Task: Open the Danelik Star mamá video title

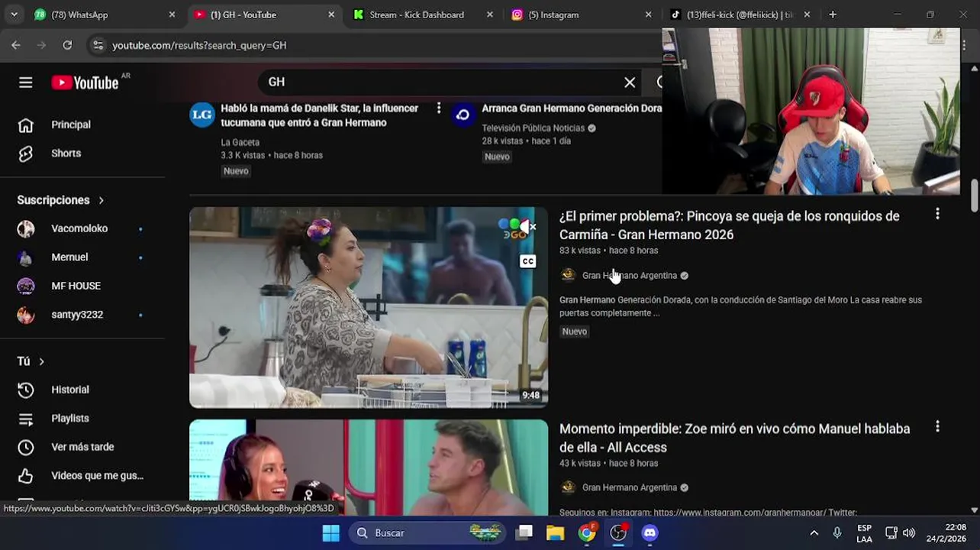Action: 319,115
